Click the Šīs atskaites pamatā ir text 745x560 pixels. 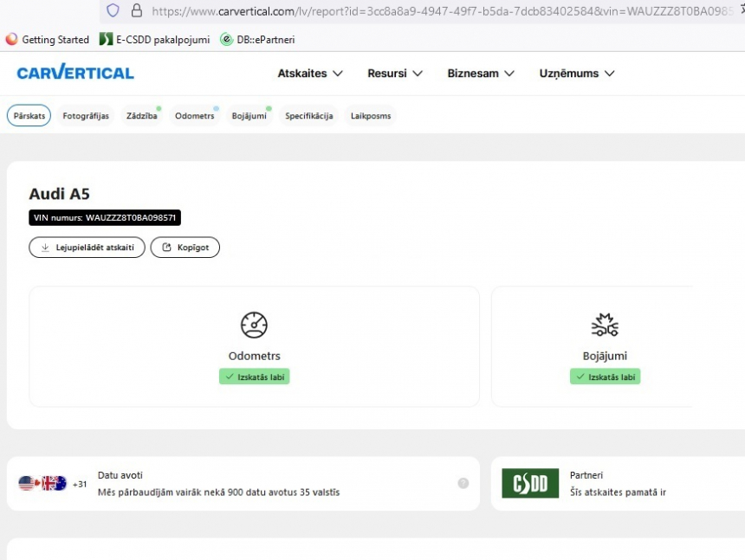pyautogui.click(x=618, y=492)
